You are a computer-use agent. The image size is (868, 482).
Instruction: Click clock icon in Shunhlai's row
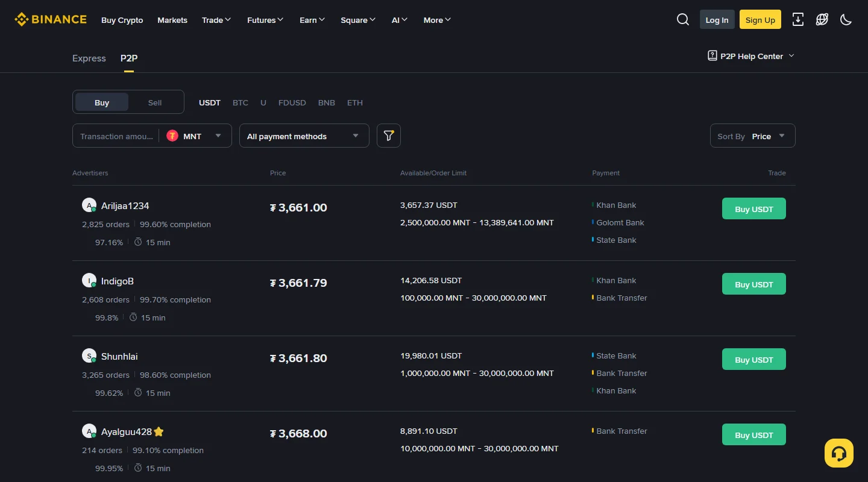point(138,392)
